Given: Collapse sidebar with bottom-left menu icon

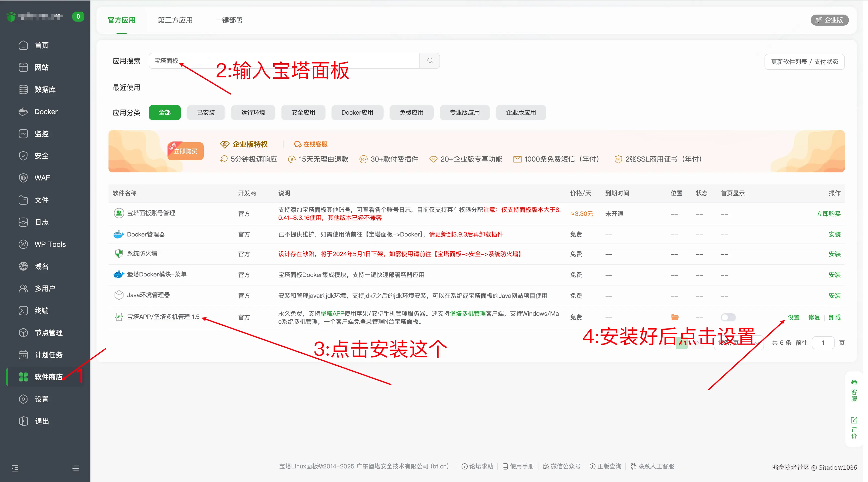Looking at the screenshot, I should [15, 468].
